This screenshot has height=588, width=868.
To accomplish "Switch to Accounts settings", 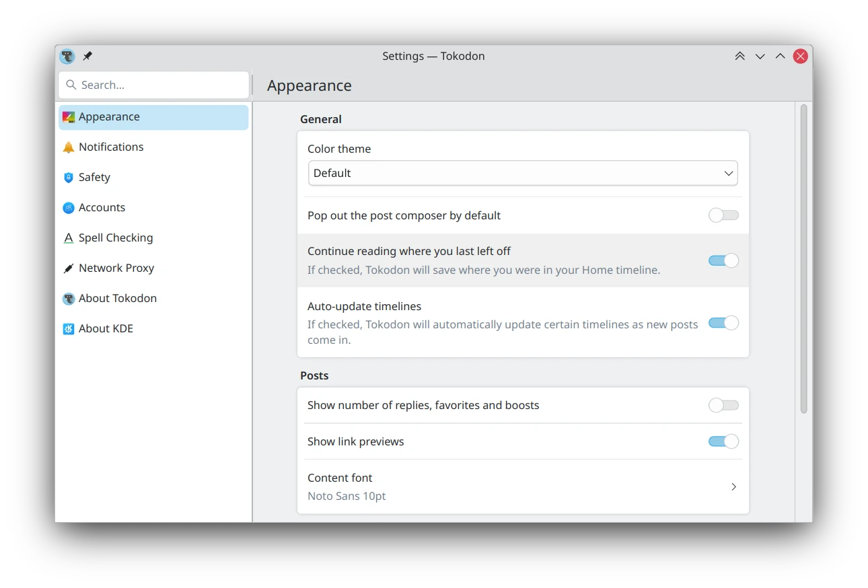I will 153,208.
